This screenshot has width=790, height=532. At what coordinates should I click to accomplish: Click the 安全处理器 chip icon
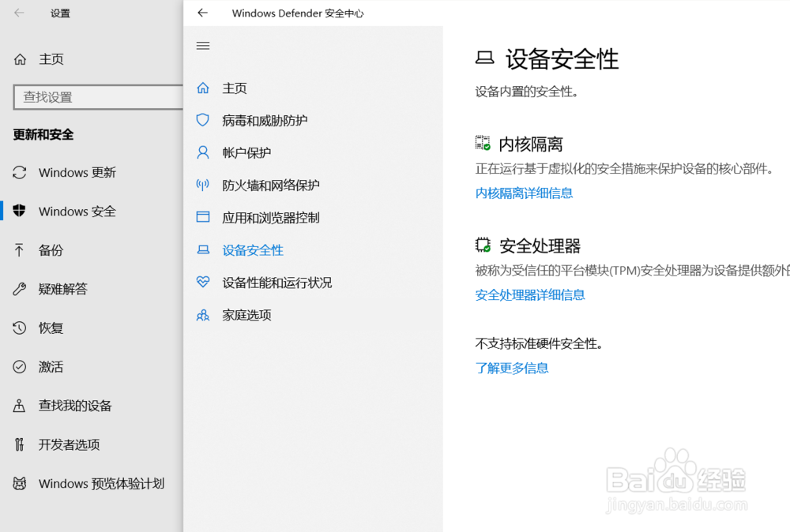tap(483, 245)
